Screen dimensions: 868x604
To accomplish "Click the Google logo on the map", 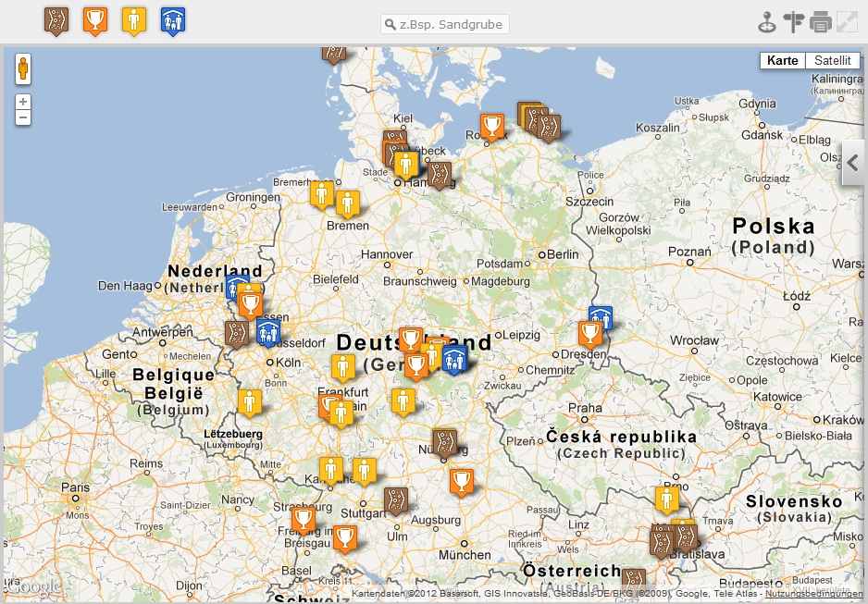I will 32,586.
